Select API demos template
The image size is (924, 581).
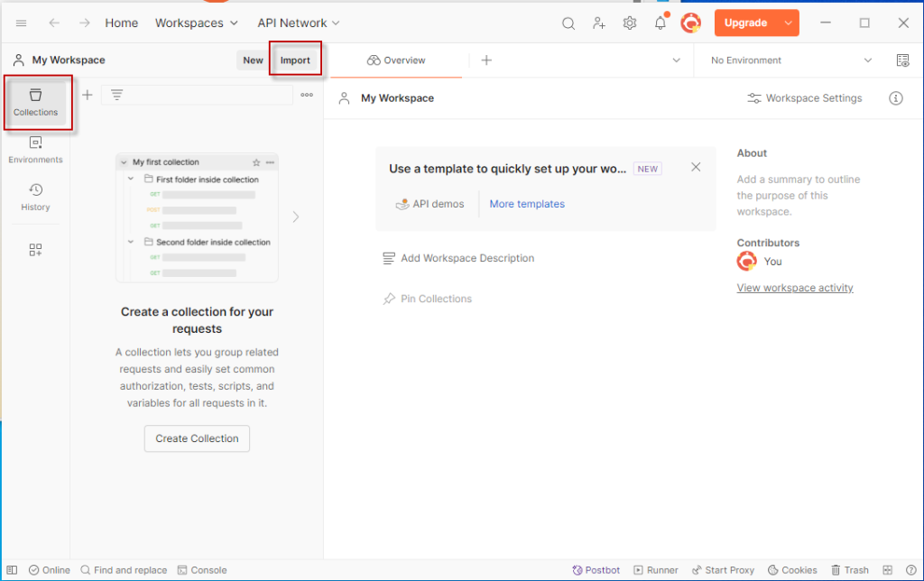(x=430, y=204)
